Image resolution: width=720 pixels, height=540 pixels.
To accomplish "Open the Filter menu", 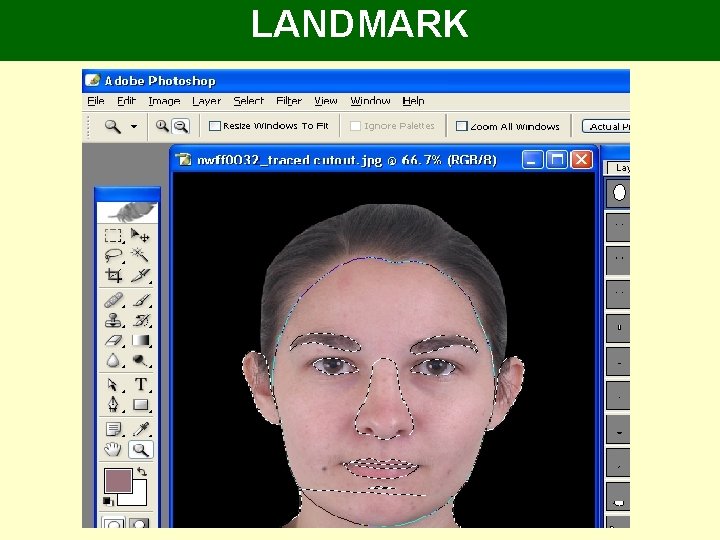I will [289, 101].
